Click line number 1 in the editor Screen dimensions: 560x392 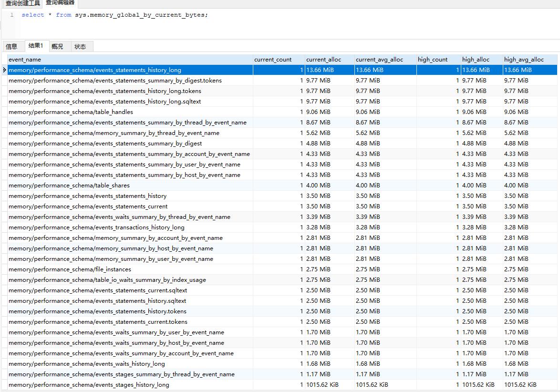coord(11,15)
